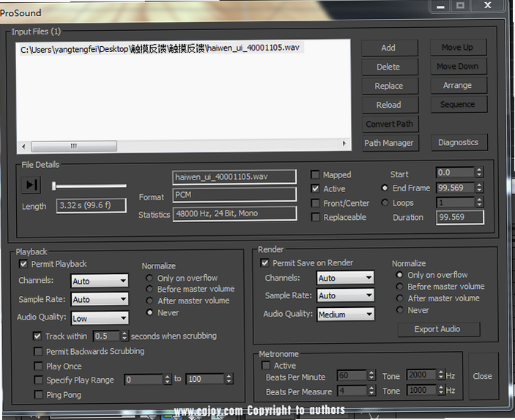This screenshot has width=515, height=420.
Task: Click the Track within seconds spinner
Action: click(124, 336)
